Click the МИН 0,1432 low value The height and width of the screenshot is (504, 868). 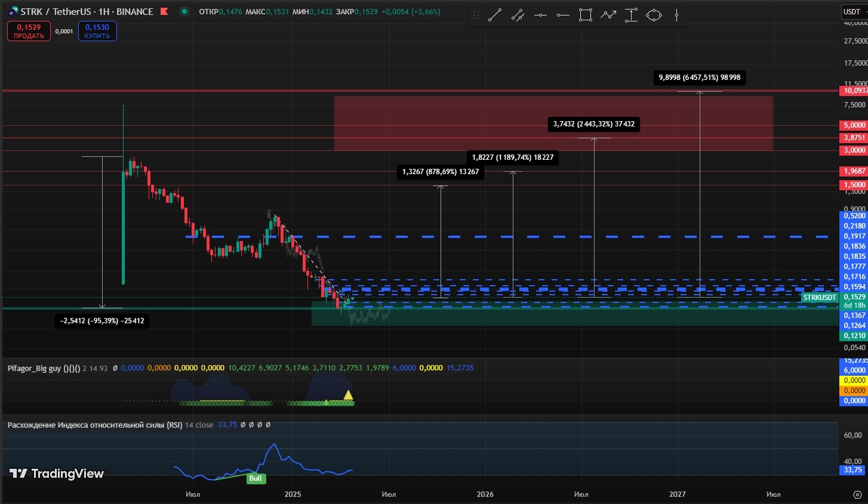tap(312, 11)
